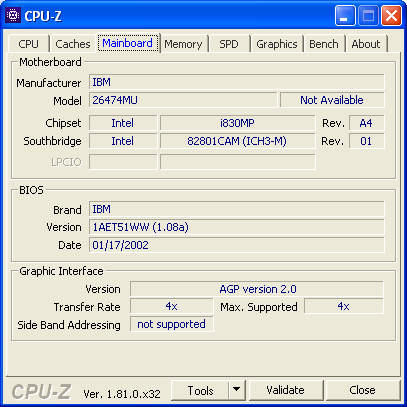The width and height of the screenshot is (407, 407).
Task: Select the BIOS version 1AET51WW (1.08a)
Action: (x=237, y=227)
